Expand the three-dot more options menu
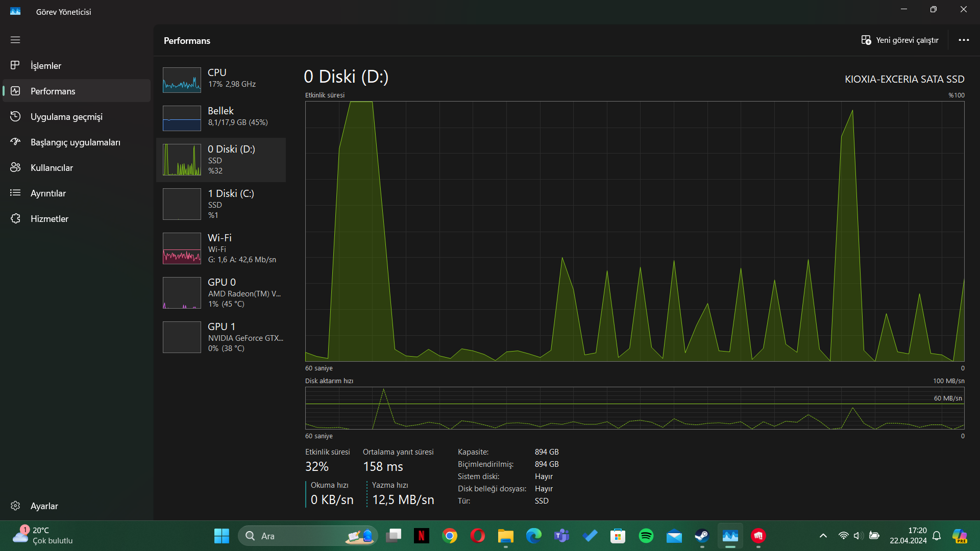980x551 pixels. pos(964,40)
